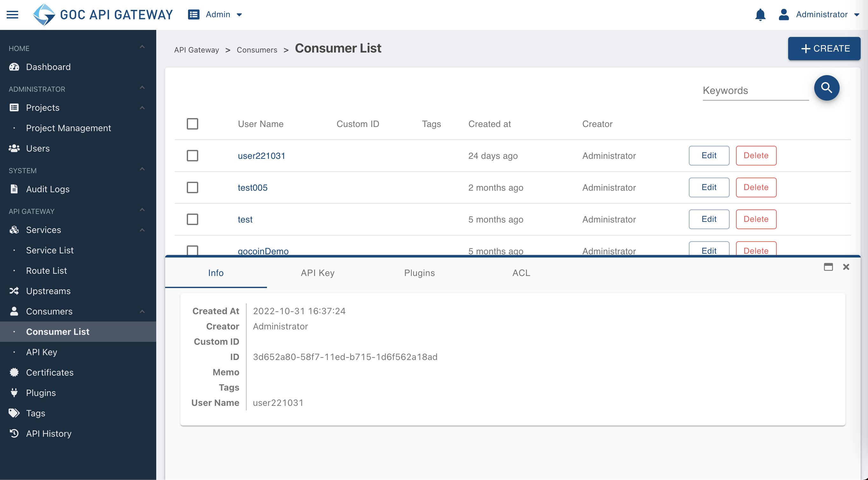This screenshot has width=868, height=480.
Task: Open the Plugins tab in detail panel
Action: point(419,273)
